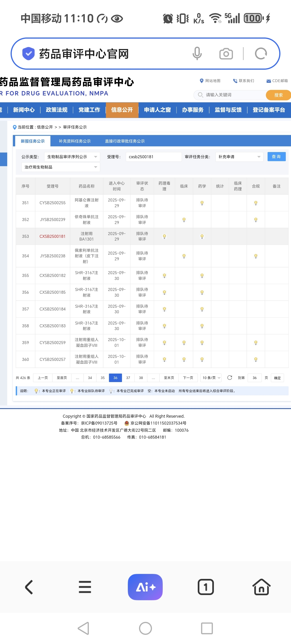Tap the Android system back triangle

pyautogui.click(x=84, y=628)
